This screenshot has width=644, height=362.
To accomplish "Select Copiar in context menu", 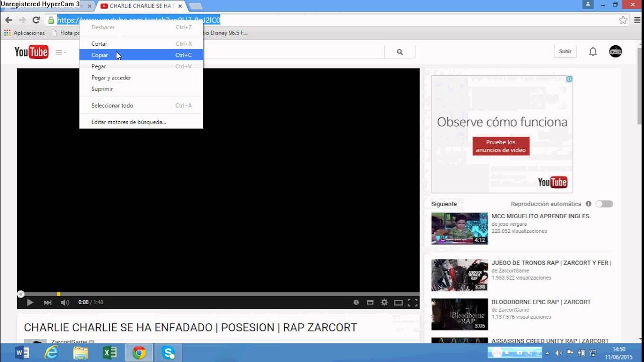I will pyautogui.click(x=141, y=55).
